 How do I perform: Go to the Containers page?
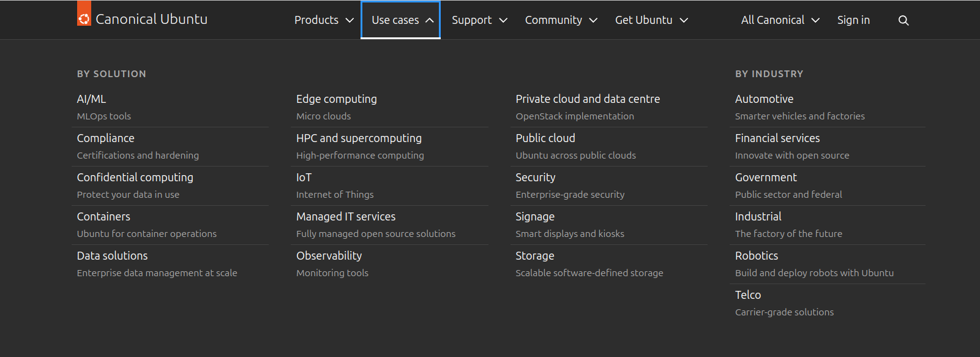pos(103,217)
